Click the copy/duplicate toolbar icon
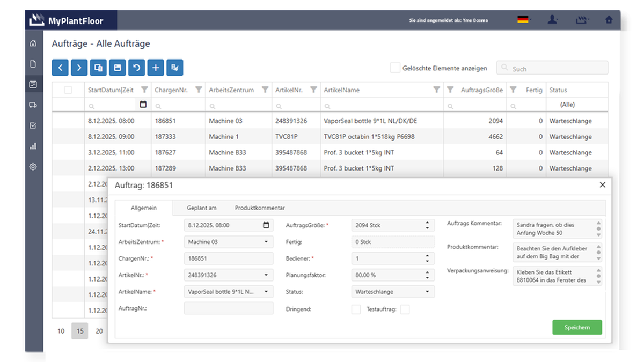Viewport: 644px width, 362px height. [x=98, y=68]
